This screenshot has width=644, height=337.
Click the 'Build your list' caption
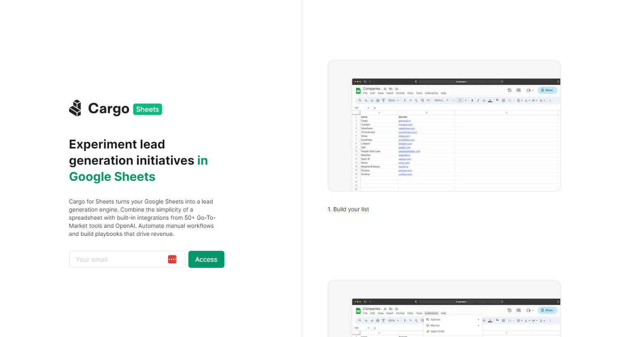pos(348,209)
